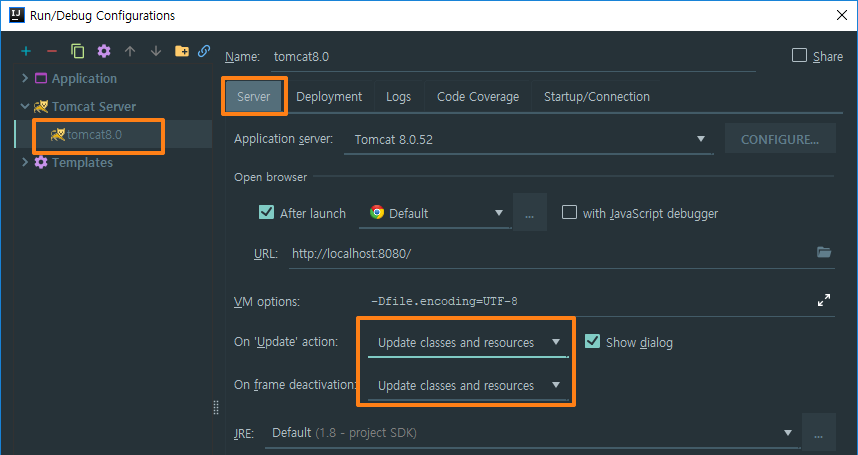Viewport: 858px width, 455px height.
Task: Toggle the Share checkbox
Action: 799,56
